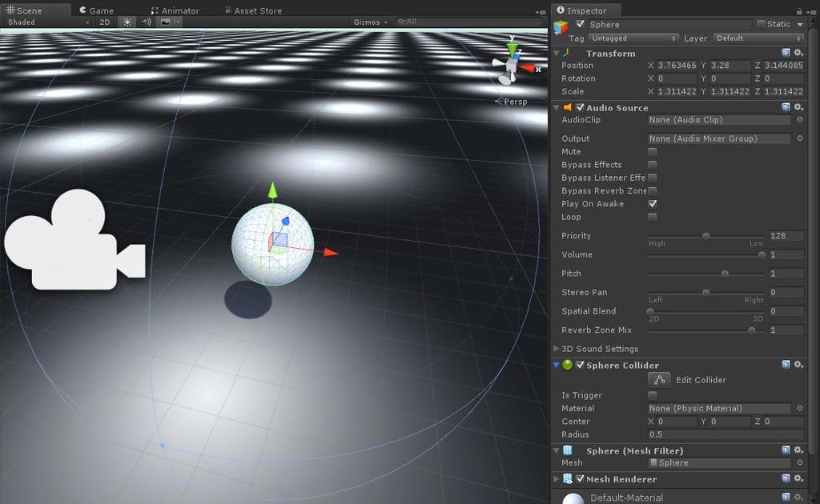Click the Edit Collider button
Image resolution: width=820 pixels, height=504 pixels.
659,380
